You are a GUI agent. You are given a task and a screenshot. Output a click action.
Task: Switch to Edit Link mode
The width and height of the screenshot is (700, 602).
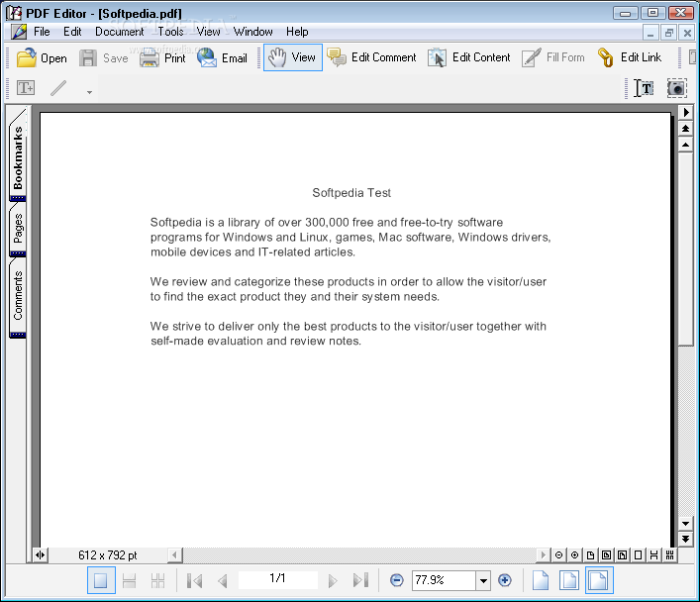click(x=630, y=57)
